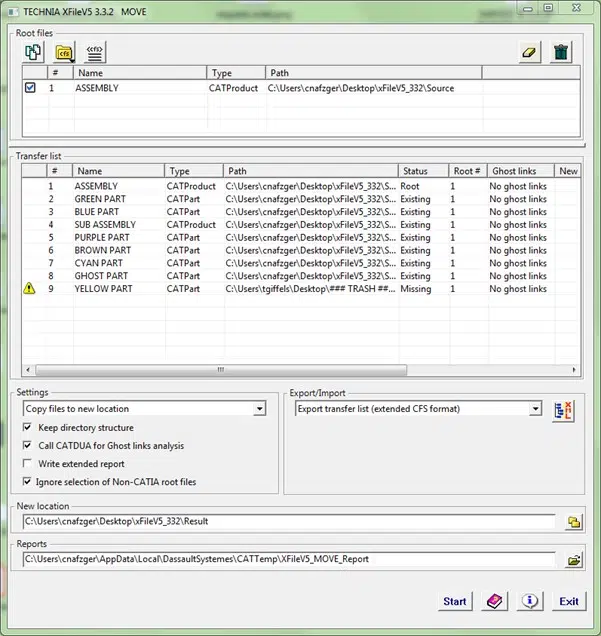Enable Write extended report option

[27, 463]
